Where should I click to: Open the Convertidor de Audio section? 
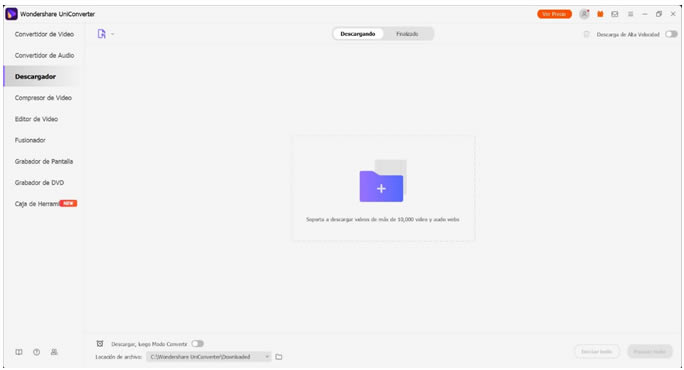[44, 55]
